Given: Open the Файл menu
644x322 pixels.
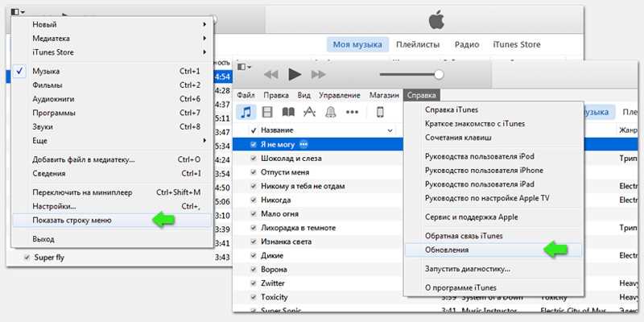Looking at the screenshot, I should point(246,95).
